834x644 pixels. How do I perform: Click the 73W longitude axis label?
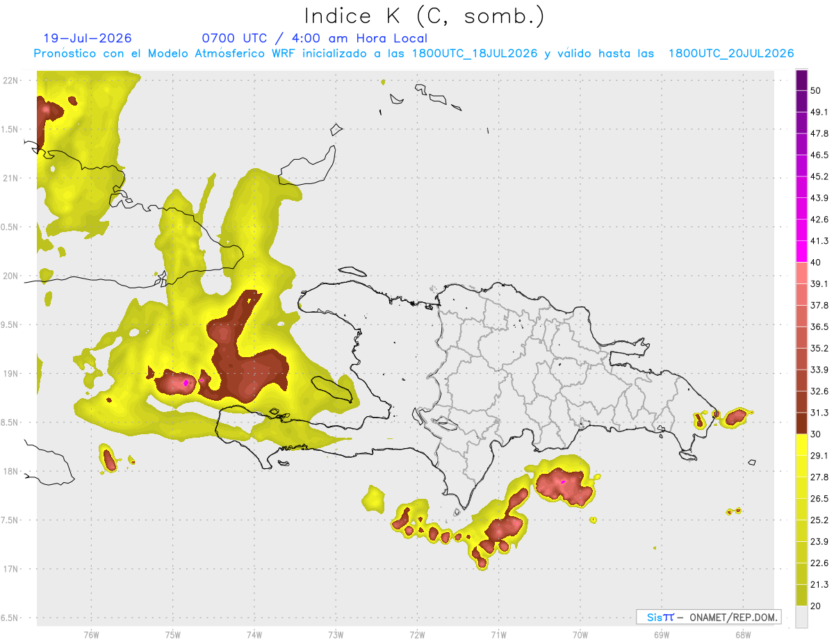tap(336, 634)
